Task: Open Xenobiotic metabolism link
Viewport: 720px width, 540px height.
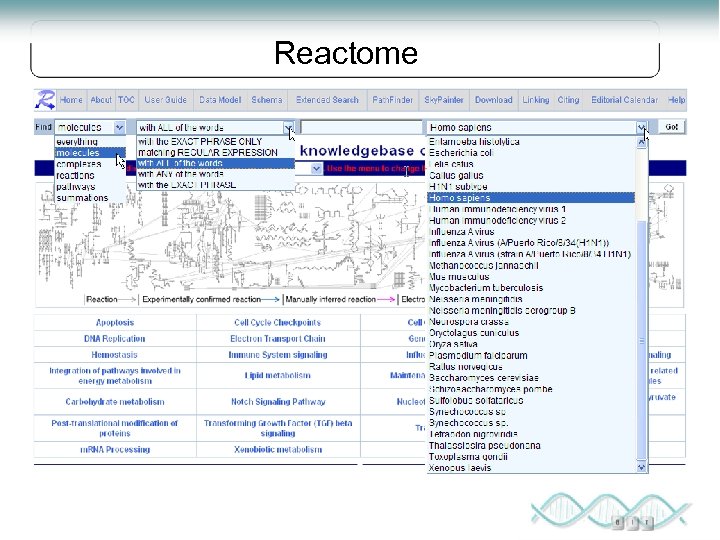Action: pyautogui.click(x=278, y=450)
